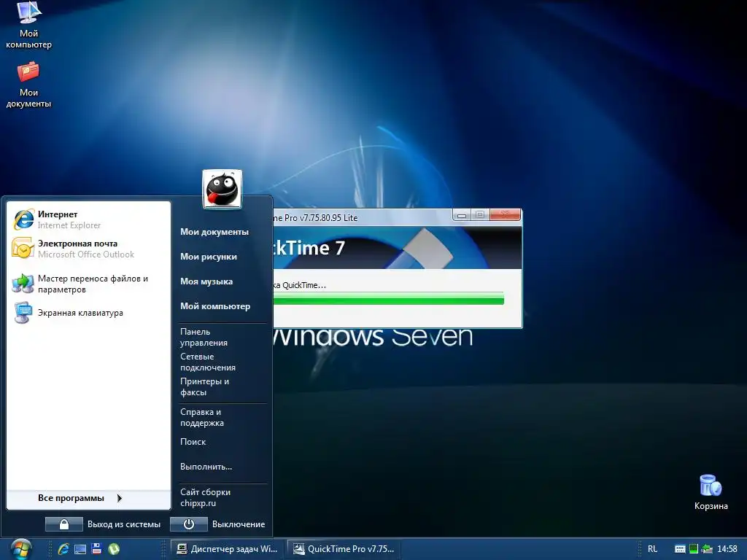Image resolution: width=747 pixels, height=560 pixels.
Task: Minimize the QuickTime Pro installer window
Action: [461, 215]
